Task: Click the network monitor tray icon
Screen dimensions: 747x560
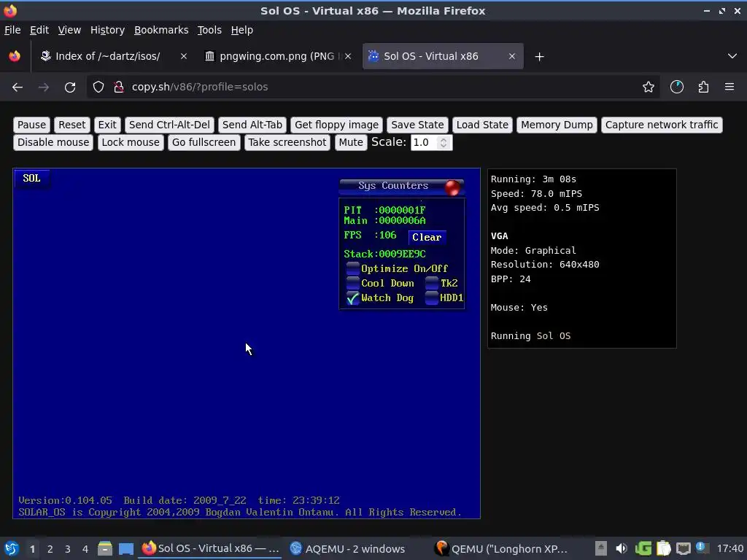Action: tap(683, 548)
